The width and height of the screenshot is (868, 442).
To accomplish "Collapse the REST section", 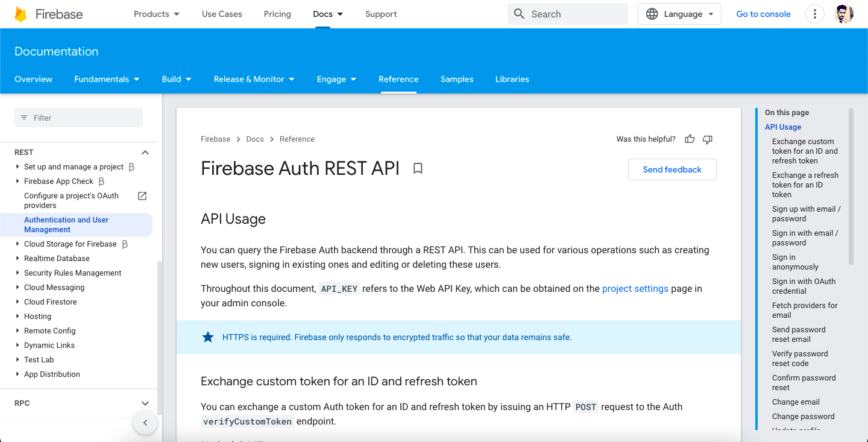I will click(145, 153).
